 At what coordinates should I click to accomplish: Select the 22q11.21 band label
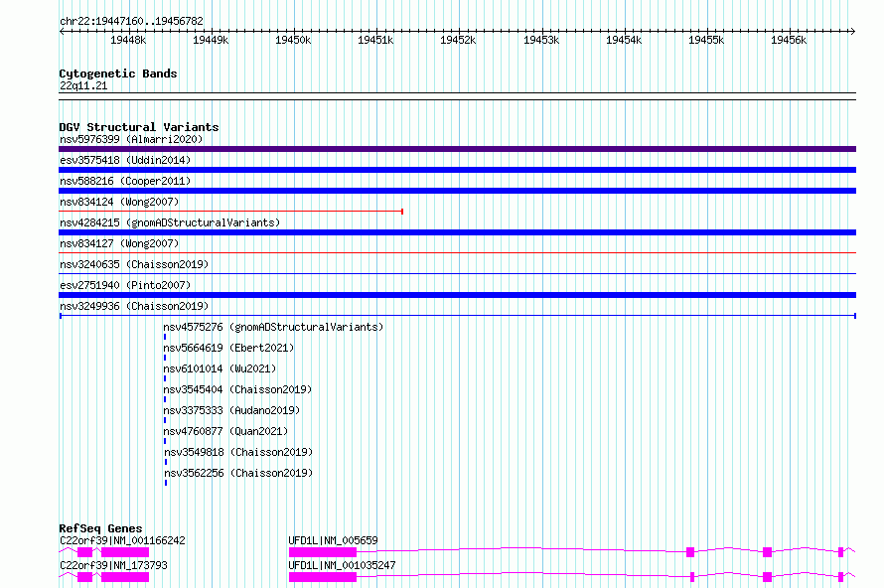click(x=83, y=85)
